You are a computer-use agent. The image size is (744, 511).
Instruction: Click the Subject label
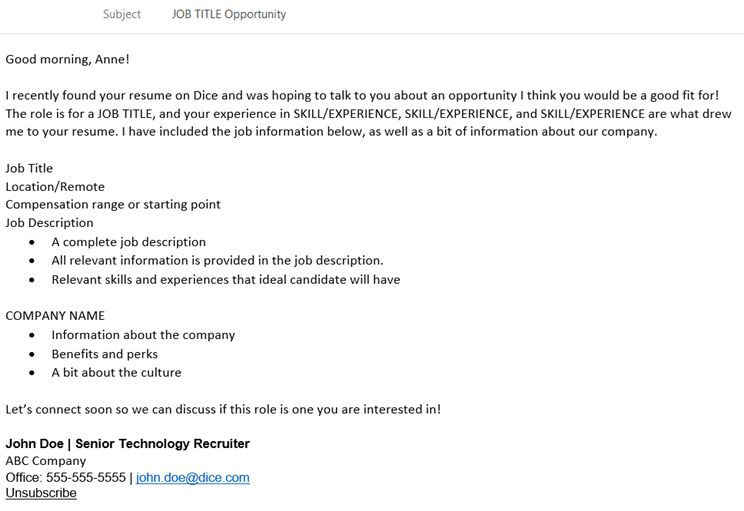point(122,14)
